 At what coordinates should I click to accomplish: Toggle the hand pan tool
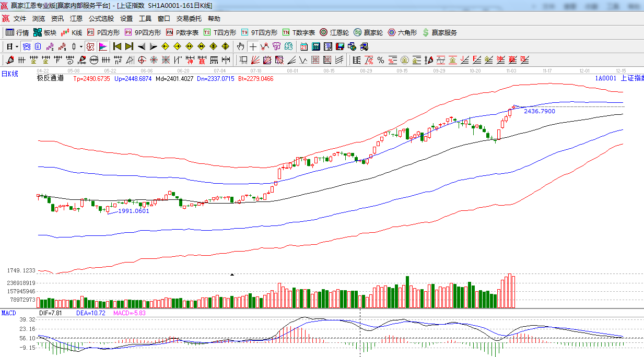pos(240,46)
